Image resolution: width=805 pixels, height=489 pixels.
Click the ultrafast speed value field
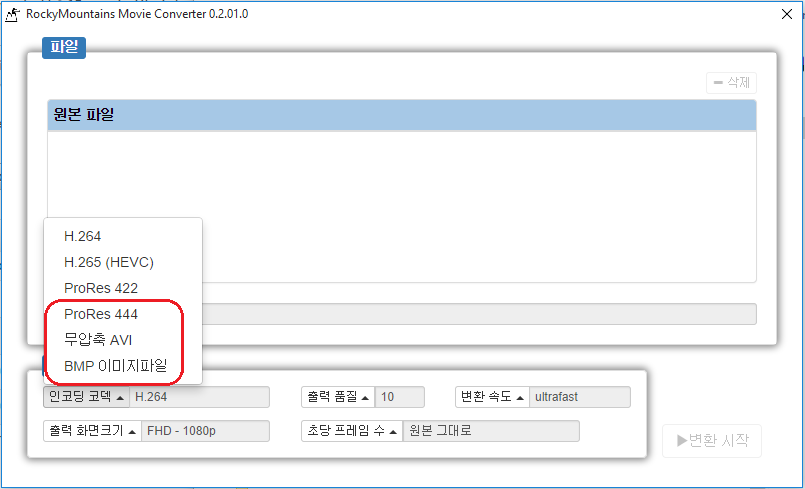click(x=580, y=397)
